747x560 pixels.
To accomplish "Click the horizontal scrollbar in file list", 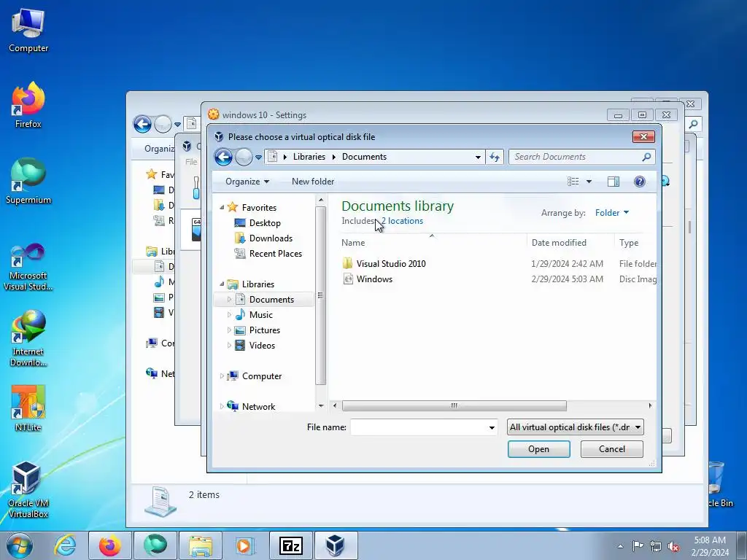I will point(454,405).
